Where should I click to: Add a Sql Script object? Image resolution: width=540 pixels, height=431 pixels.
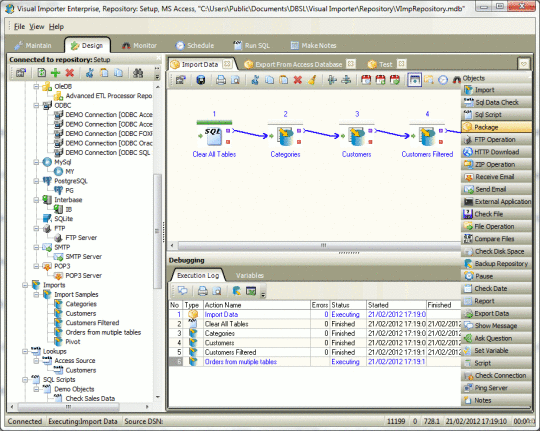coord(496,115)
